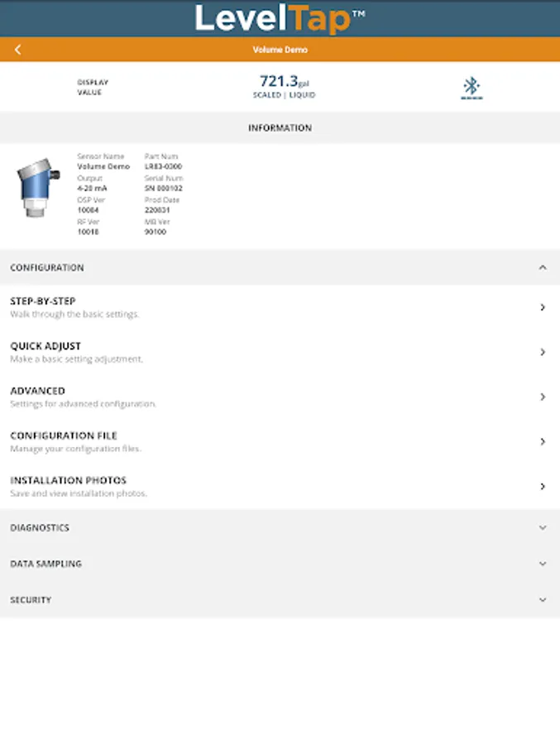Open Advanced settings via its right chevron
Image resolution: width=560 pixels, height=745 pixels.
click(x=543, y=397)
